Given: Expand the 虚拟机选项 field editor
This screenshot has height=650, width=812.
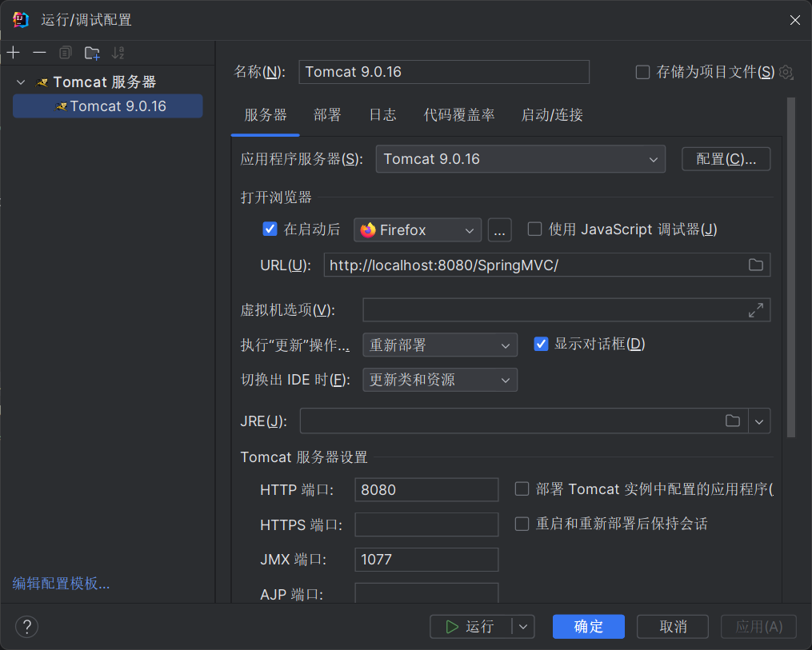Looking at the screenshot, I should (x=755, y=310).
